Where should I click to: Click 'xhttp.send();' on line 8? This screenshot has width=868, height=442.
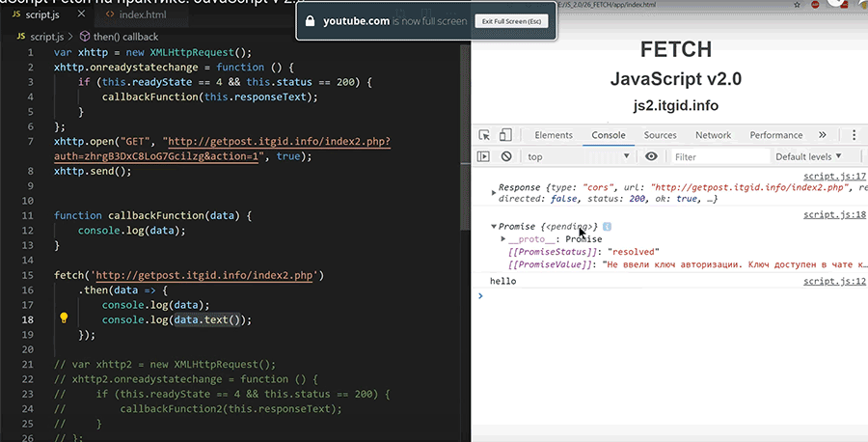coord(93,171)
